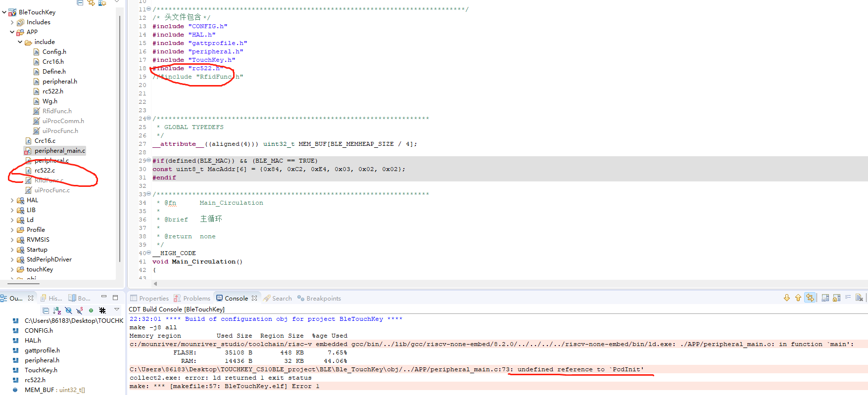Fold Main_Circulation function at line 40
This screenshot has width=868, height=395.
149,253
